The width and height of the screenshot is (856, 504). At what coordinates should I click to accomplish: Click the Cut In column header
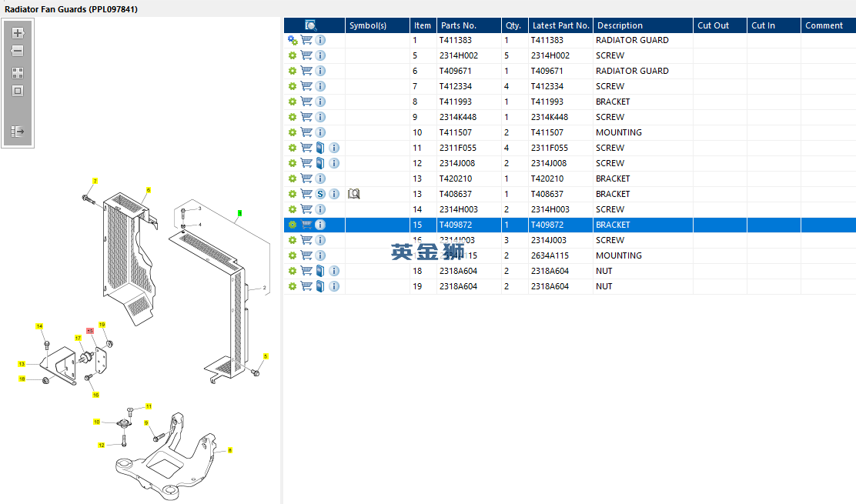pos(774,25)
